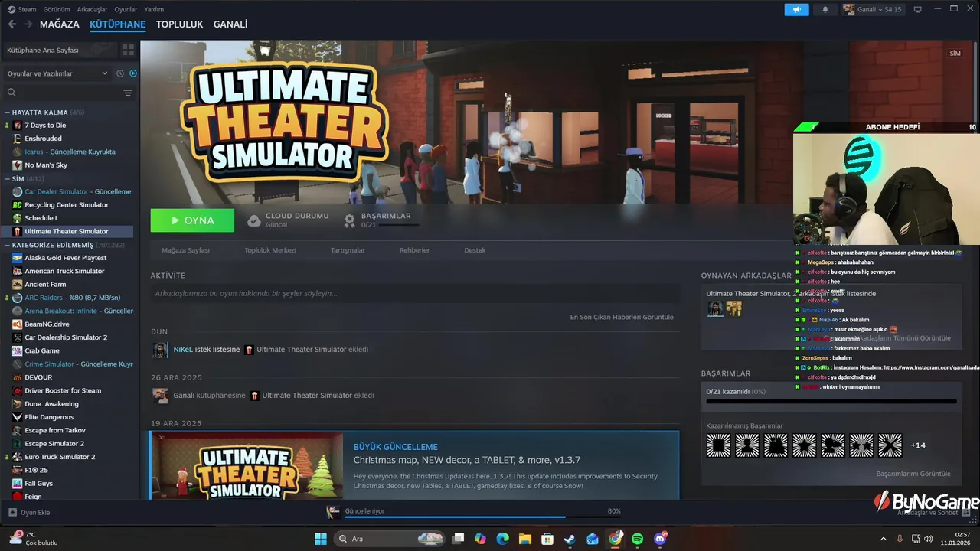Open the Oyunlar ve Yazılımlar dropdown
Image resolution: width=980 pixels, height=551 pixels.
tap(57, 73)
